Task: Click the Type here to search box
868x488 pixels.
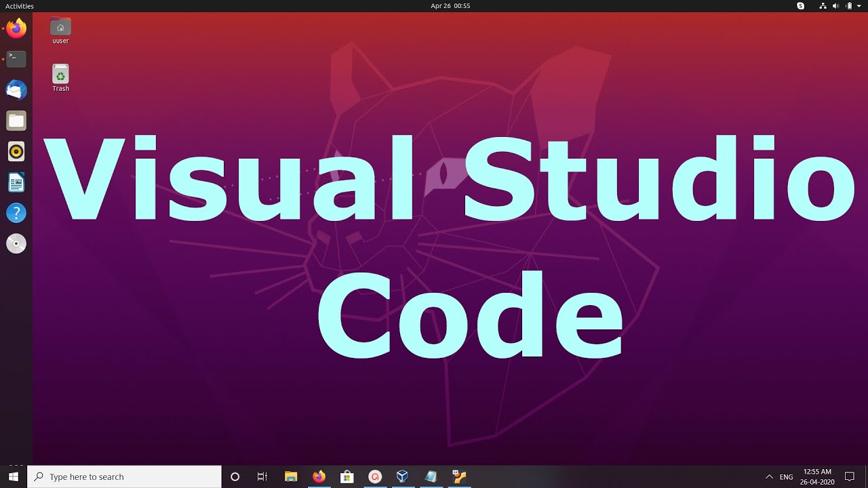Action: 124,476
